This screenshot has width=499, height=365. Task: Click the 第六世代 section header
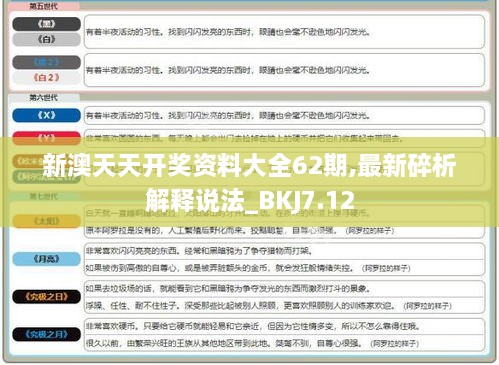44,97
